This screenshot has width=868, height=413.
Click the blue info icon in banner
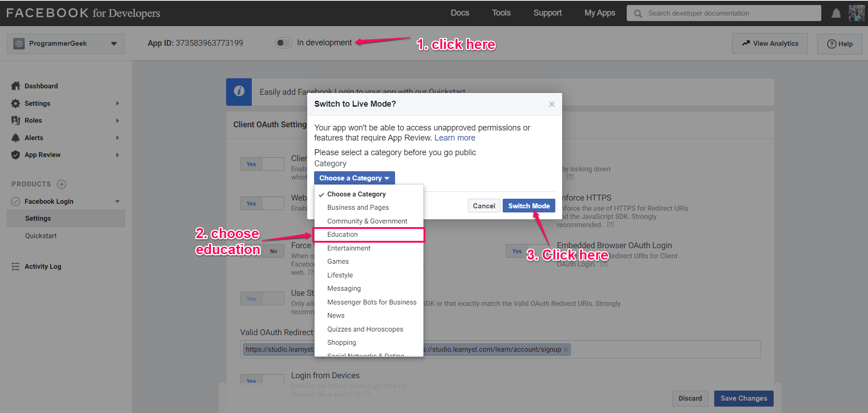239,91
